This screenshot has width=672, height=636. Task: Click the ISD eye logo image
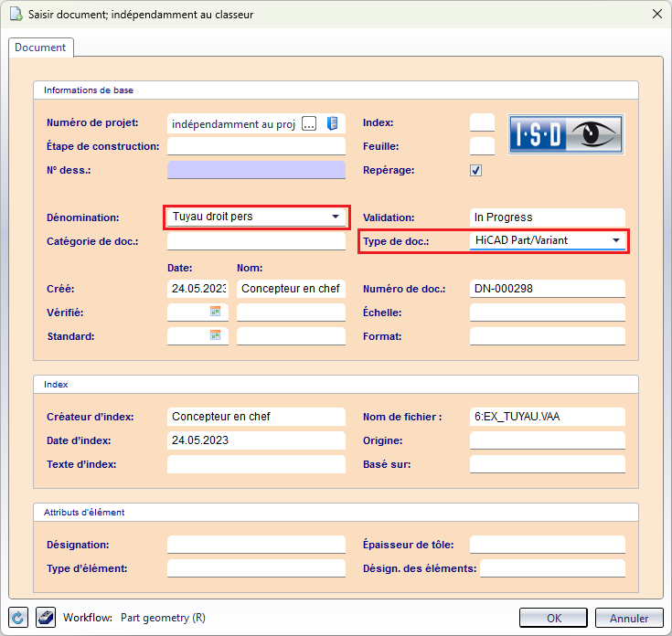565,134
